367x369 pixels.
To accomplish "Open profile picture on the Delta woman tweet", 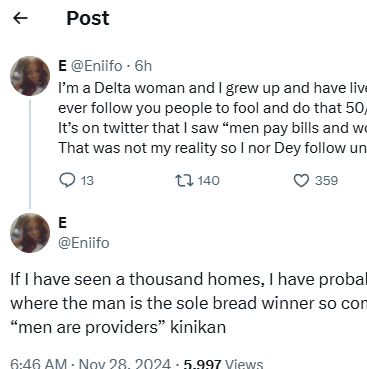I will pyautogui.click(x=30, y=76).
